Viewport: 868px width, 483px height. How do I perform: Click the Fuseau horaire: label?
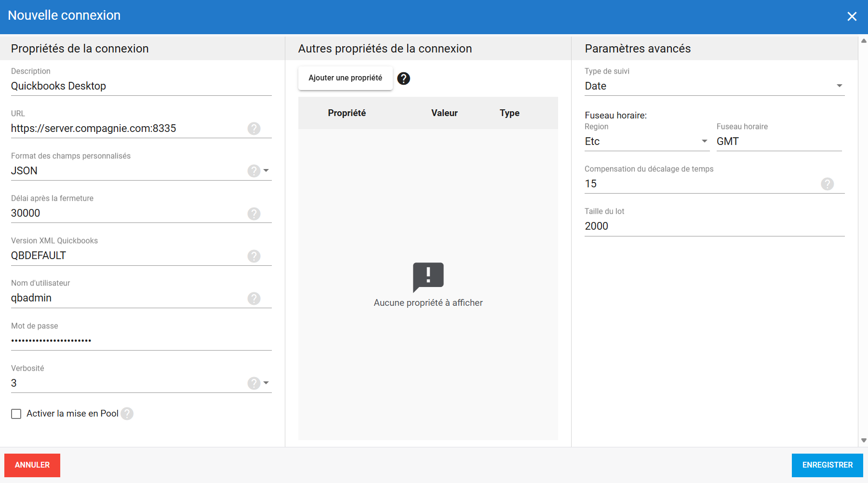[x=616, y=116]
